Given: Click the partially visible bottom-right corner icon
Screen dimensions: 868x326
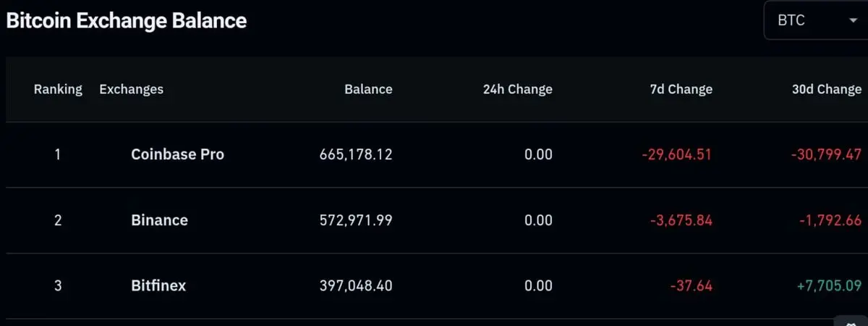Looking at the screenshot, I should [851, 320].
